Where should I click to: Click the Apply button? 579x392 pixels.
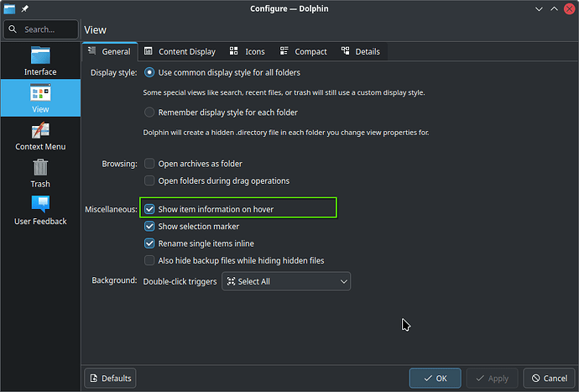coord(492,378)
